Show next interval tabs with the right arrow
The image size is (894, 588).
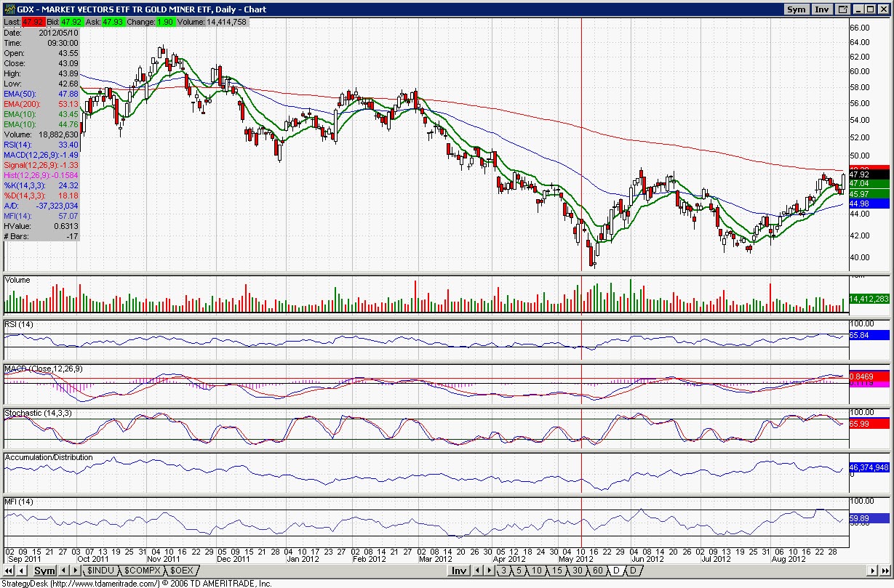(489, 571)
